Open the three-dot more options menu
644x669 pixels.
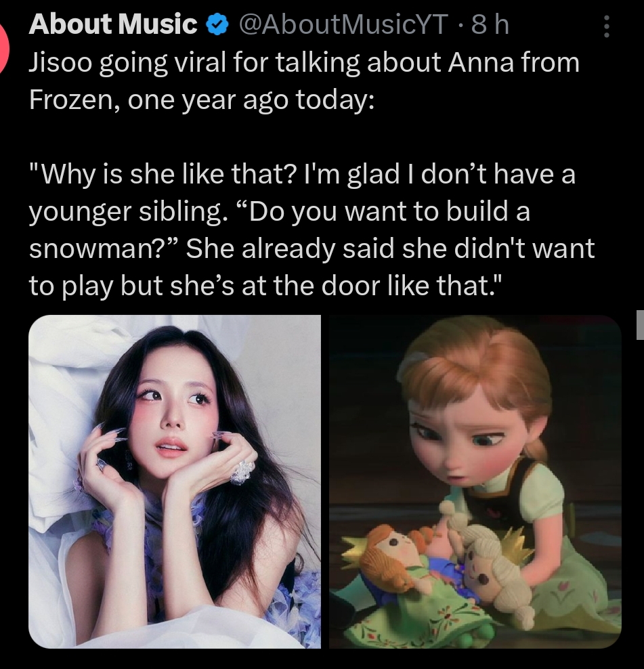(607, 26)
